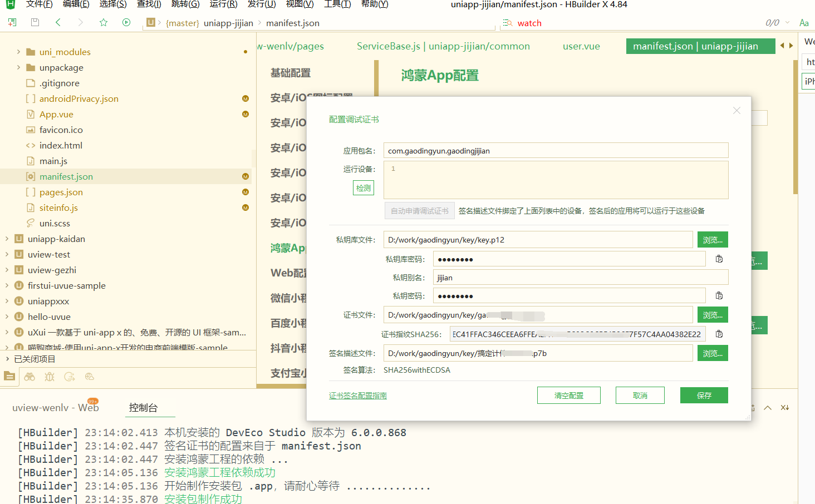This screenshot has width=815, height=504.
Task: Expand the uview-gezhi project
Action: coord(7,270)
